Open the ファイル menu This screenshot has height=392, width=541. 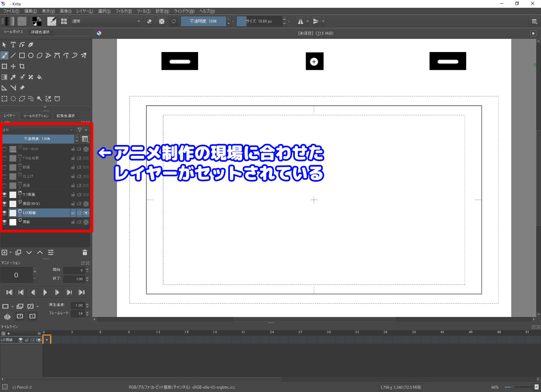[11, 11]
